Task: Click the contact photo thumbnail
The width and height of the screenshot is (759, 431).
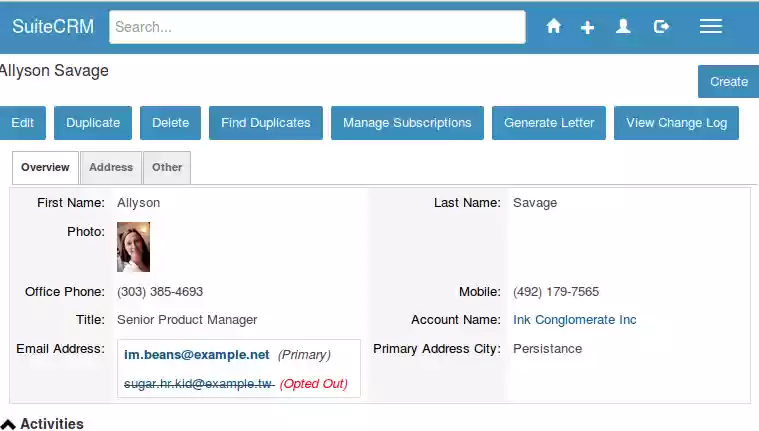Action: point(133,247)
